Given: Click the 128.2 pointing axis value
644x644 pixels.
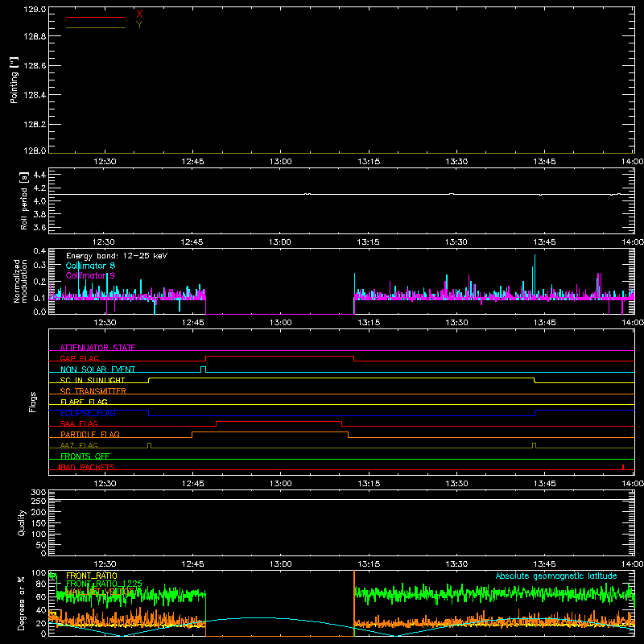Looking at the screenshot, I should [35, 125].
